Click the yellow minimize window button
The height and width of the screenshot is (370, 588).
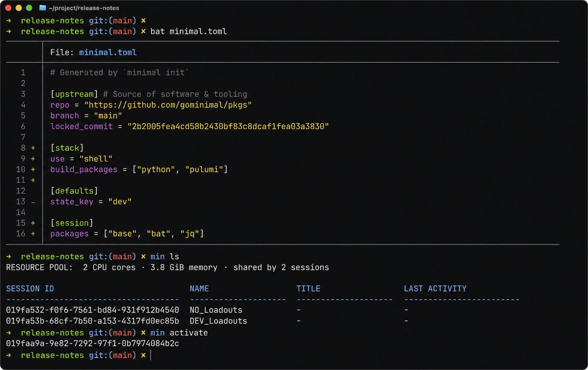[x=19, y=8]
